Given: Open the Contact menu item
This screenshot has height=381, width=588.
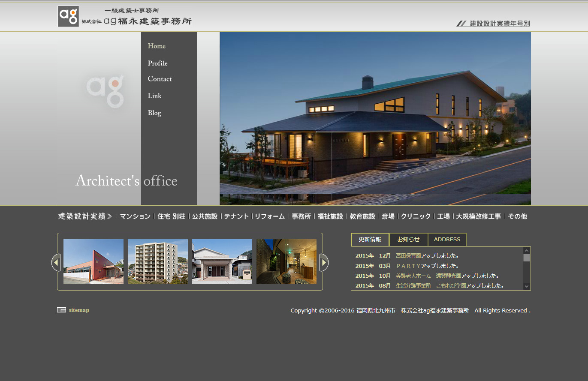Looking at the screenshot, I should tap(160, 79).
